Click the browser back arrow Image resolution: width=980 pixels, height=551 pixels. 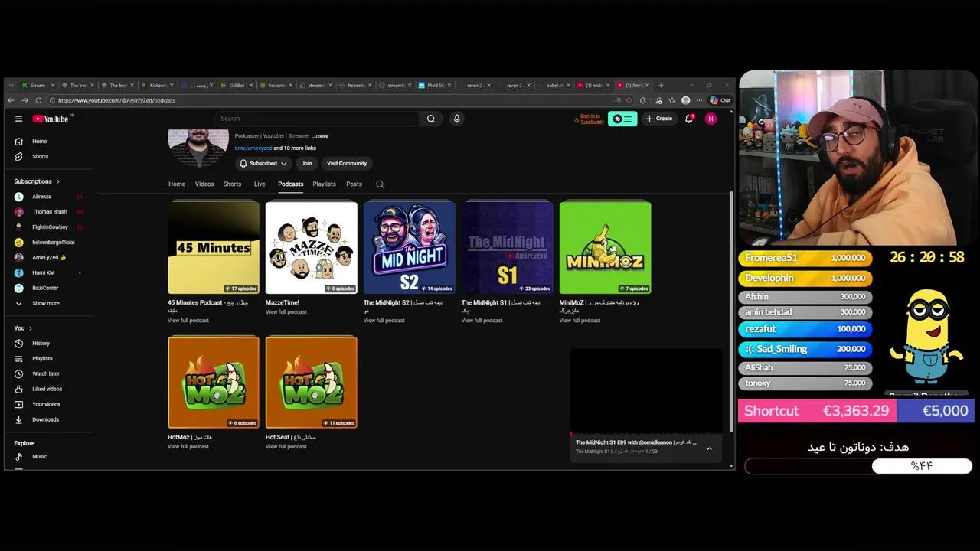click(x=11, y=100)
